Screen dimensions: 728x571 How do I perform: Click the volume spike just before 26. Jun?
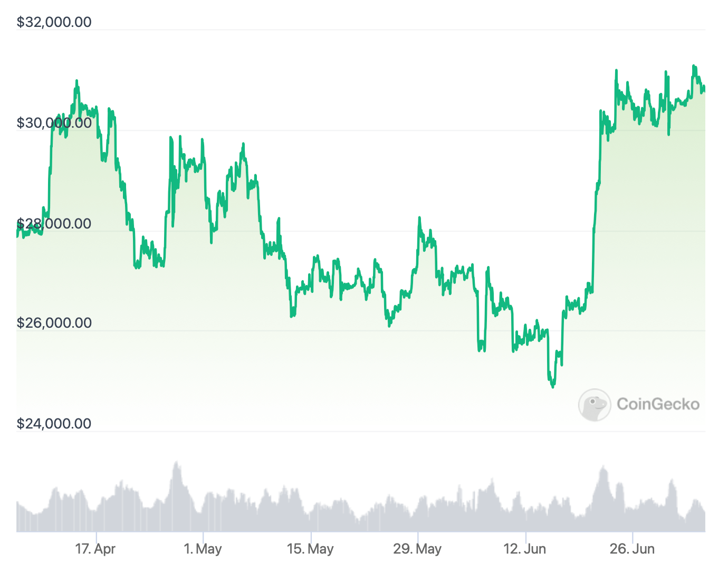(x=602, y=467)
